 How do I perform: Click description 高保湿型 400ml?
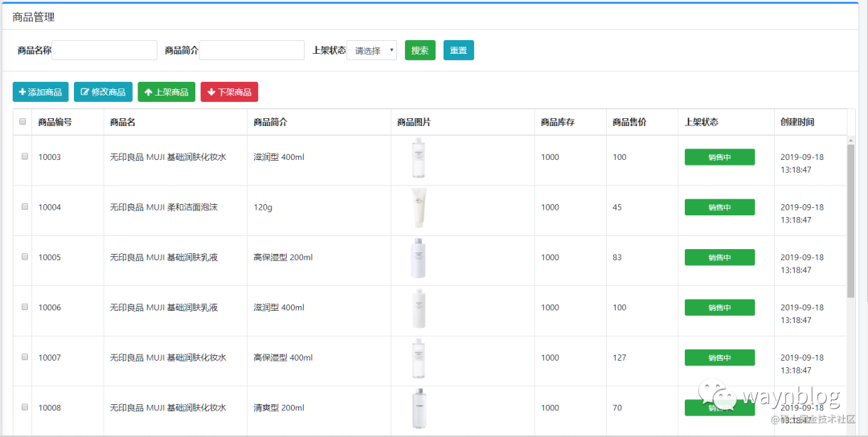point(283,358)
